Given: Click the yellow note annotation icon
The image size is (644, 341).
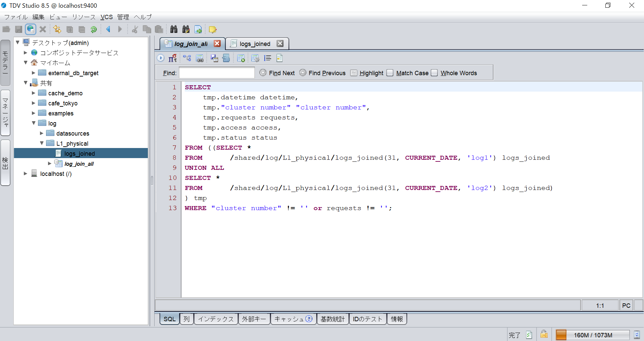Looking at the screenshot, I should coord(213,30).
